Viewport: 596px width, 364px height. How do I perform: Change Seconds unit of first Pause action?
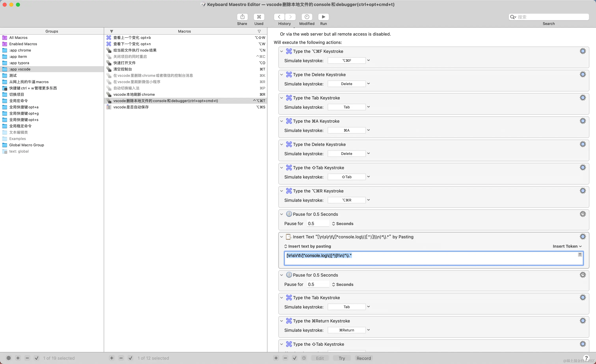[343, 224]
